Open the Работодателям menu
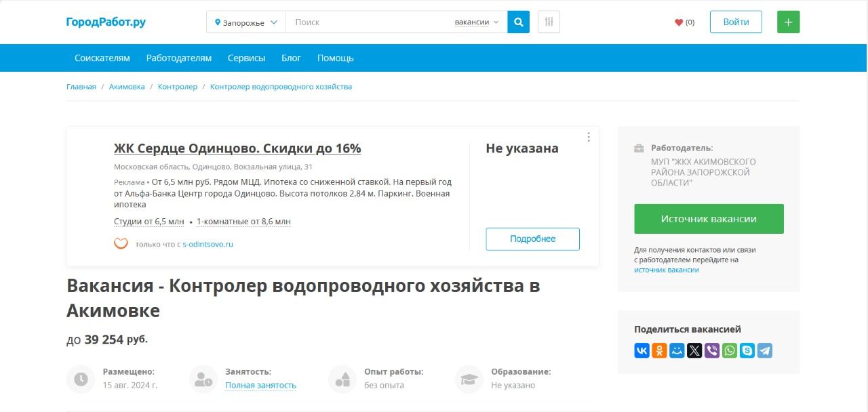This screenshot has width=868, height=412. (179, 58)
